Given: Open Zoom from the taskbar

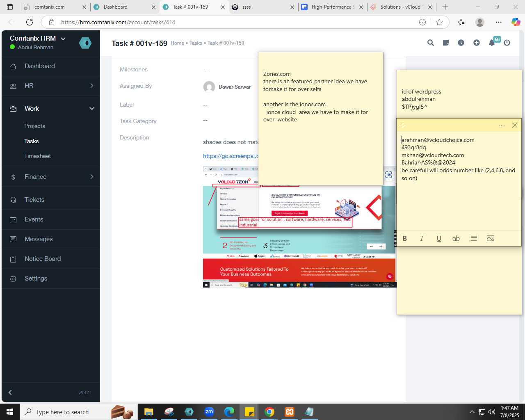Looking at the screenshot, I should point(209,412).
